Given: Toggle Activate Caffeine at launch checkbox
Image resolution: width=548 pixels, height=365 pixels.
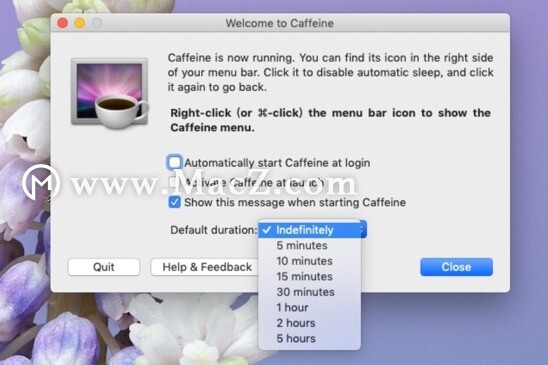Looking at the screenshot, I should [173, 182].
